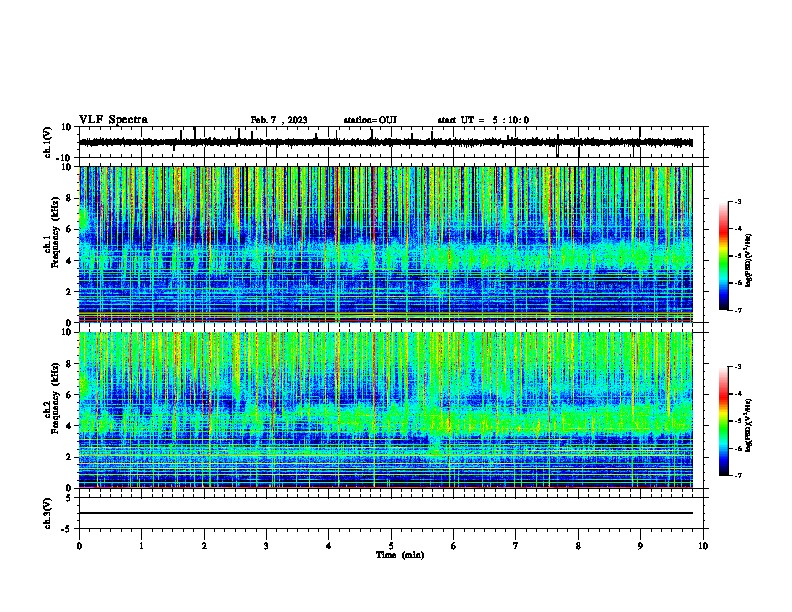
Task: Click time-axis tick label "7"
Action: coord(516,546)
